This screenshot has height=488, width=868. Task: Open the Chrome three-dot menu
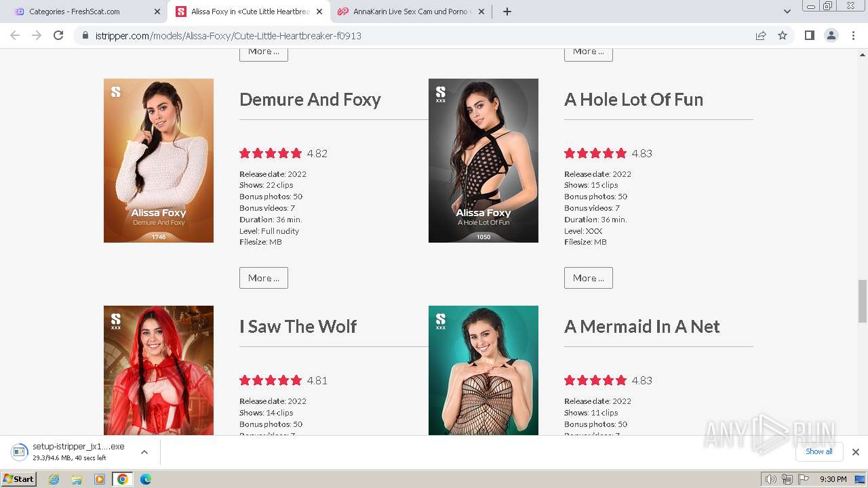[854, 35]
